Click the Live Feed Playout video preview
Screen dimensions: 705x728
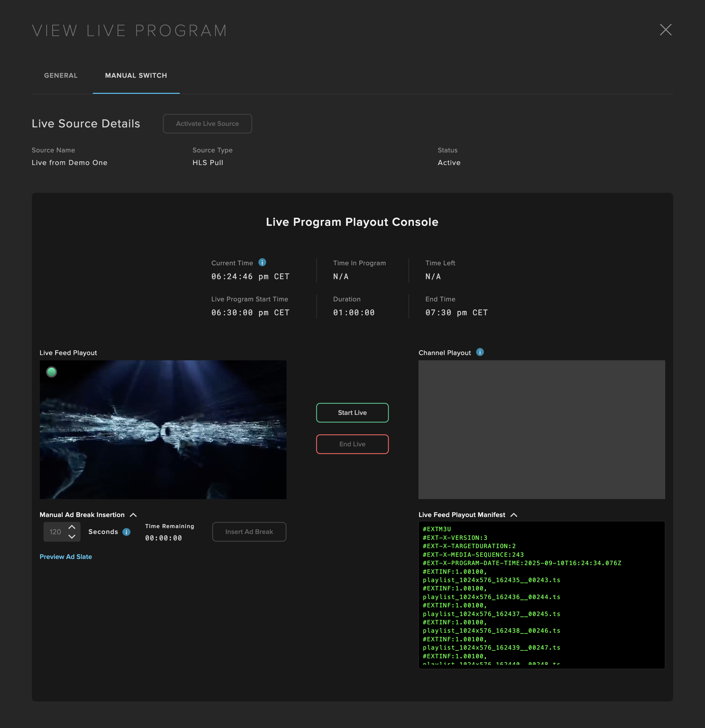pos(163,429)
